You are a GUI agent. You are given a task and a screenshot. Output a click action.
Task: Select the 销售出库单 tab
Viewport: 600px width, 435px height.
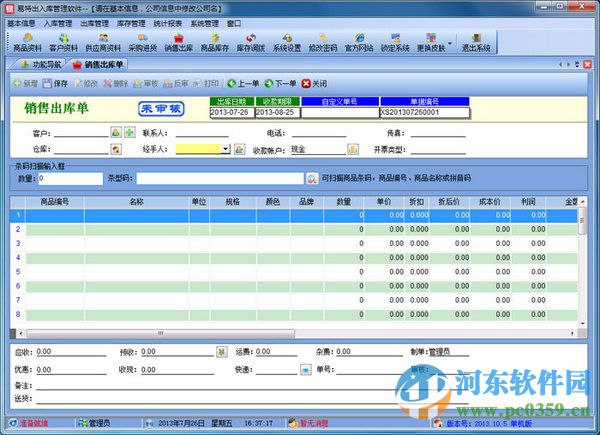98,64
